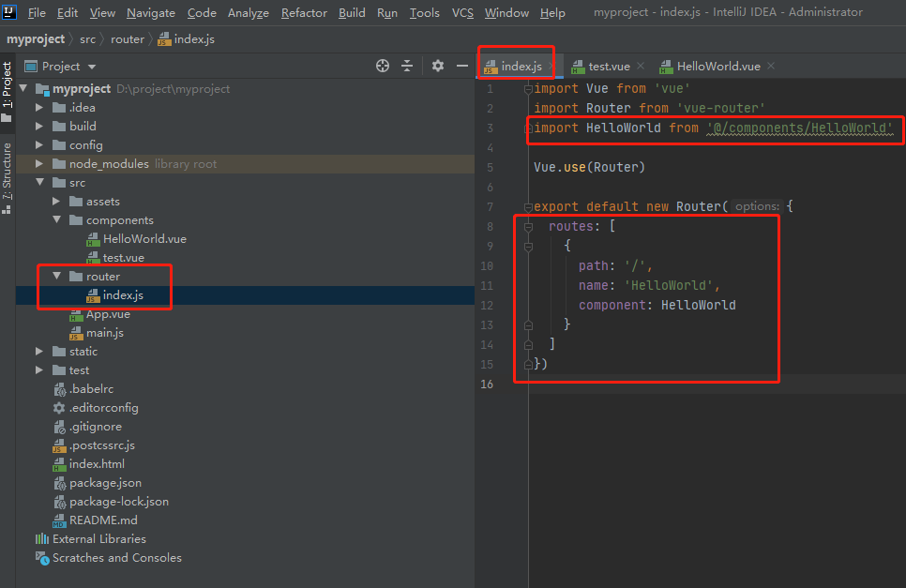
Task: Expand the build folder
Action: tap(39, 126)
